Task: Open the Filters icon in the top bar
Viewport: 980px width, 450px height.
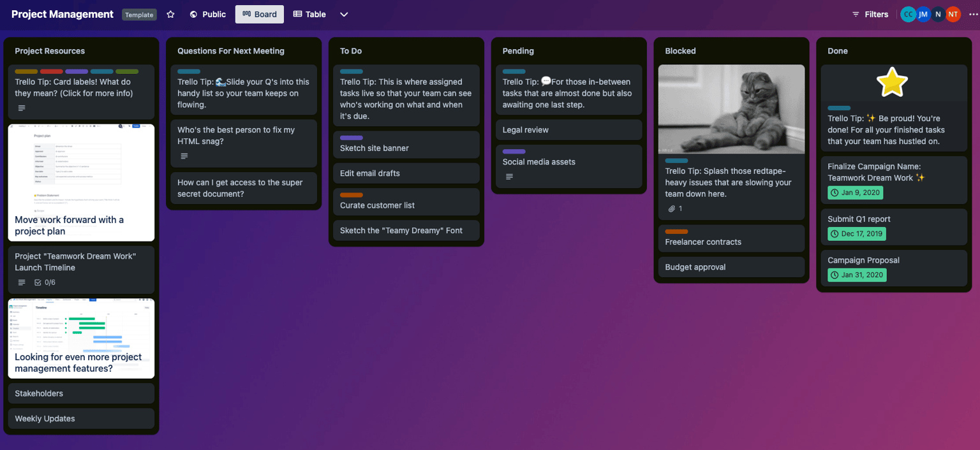Action: pos(857,14)
